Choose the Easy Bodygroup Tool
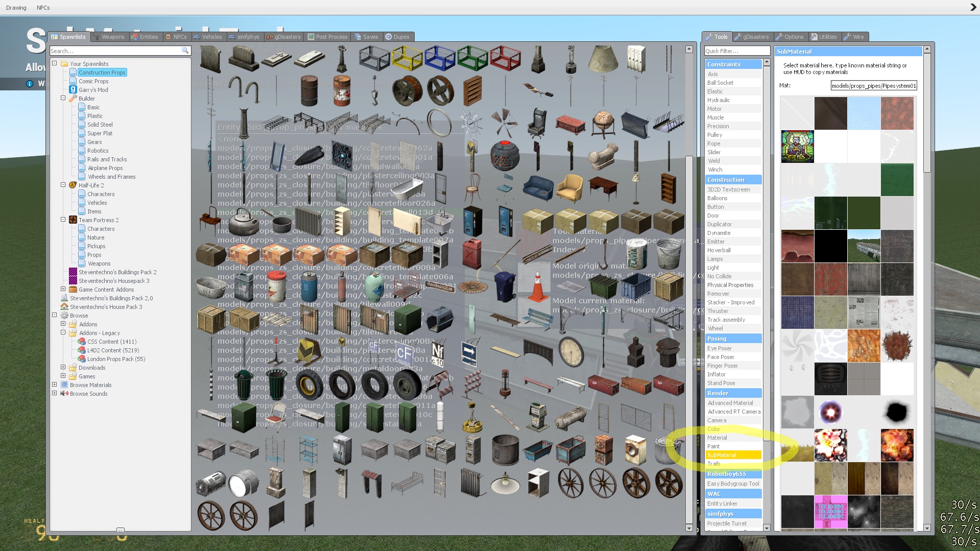The height and width of the screenshot is (551, 980). tap(734, 484)
